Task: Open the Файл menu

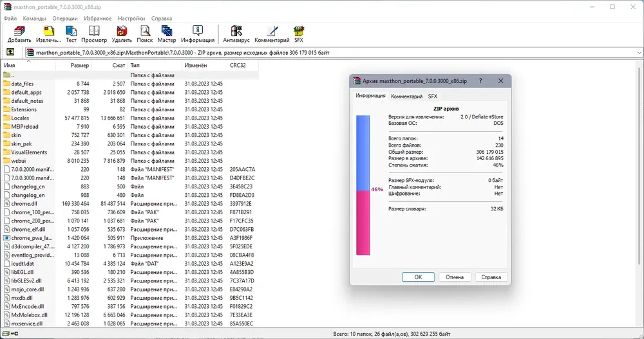Action: coord(10,19)
